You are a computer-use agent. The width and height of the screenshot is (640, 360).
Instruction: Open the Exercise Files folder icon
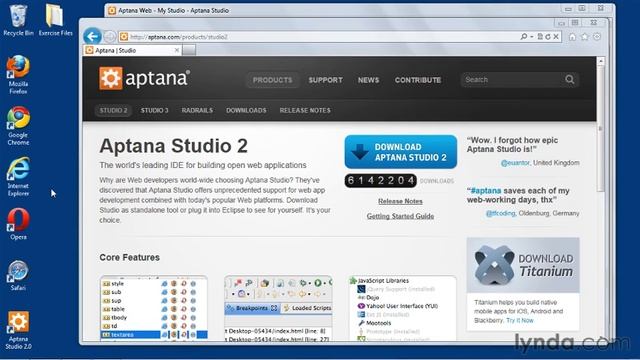click(55, 20)
